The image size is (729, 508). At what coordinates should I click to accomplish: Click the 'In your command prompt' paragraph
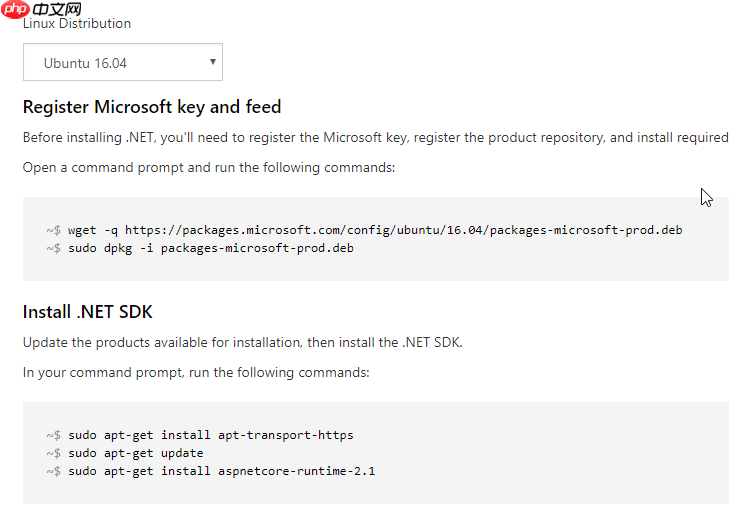[x=196, y=373]
